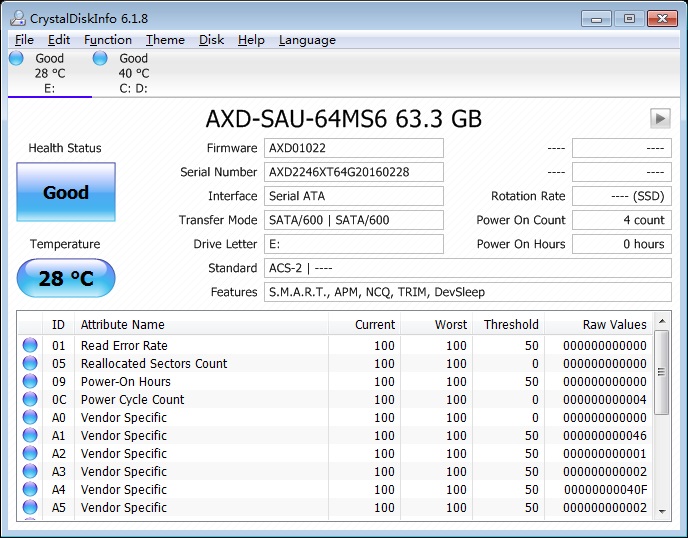Click the scrollbar up arrow
Screen dimensions: 688x538
[662, 321]
